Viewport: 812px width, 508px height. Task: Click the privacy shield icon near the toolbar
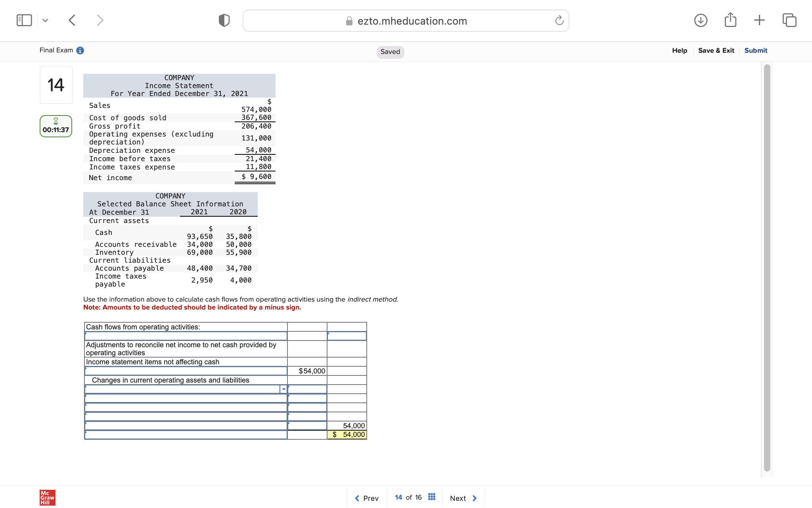click(x=224, y=20)
